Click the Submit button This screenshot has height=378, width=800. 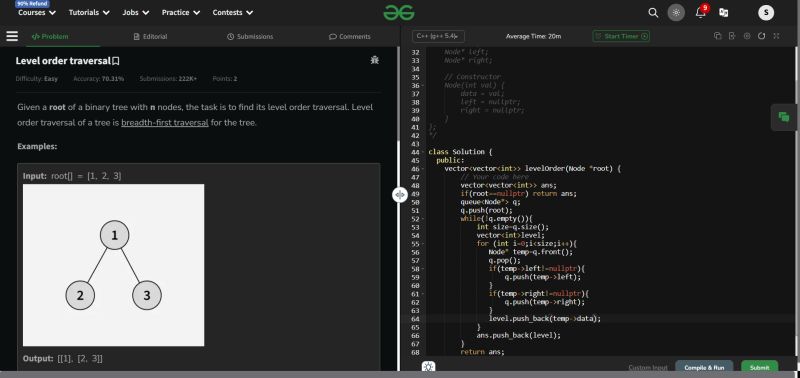tap(759, 367)
